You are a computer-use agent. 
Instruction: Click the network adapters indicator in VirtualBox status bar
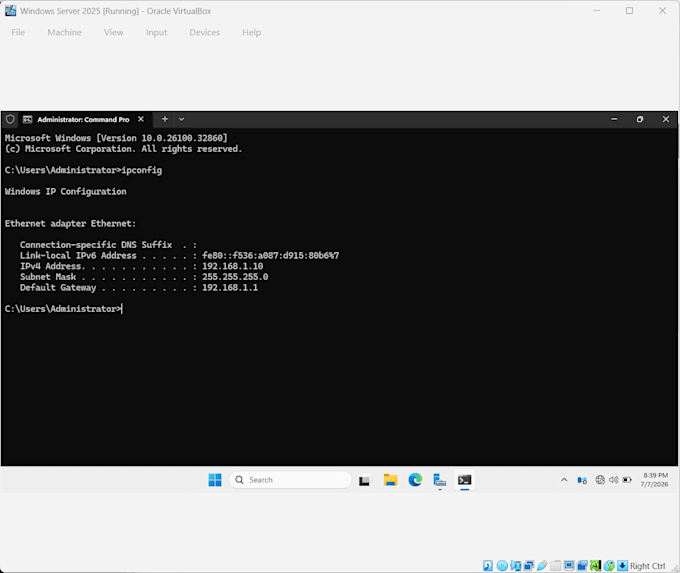(x=529, y=565)
